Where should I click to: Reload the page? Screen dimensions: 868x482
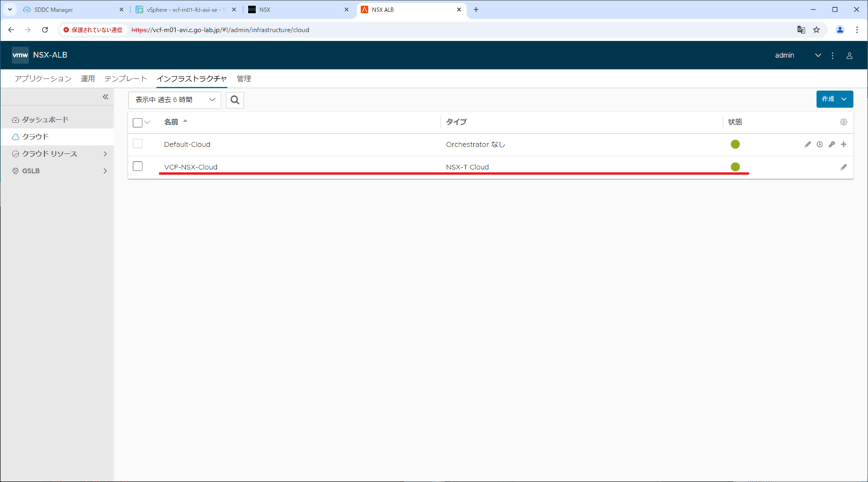(45, 30)
